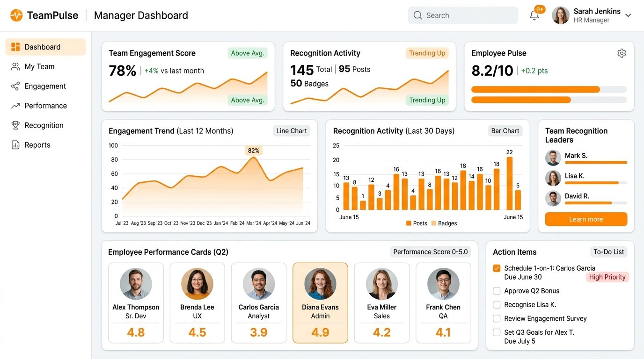The height and width of the screenshot is (359, 644).
Task: Click the 50 Badges count
Action: [x=309, y=84]
